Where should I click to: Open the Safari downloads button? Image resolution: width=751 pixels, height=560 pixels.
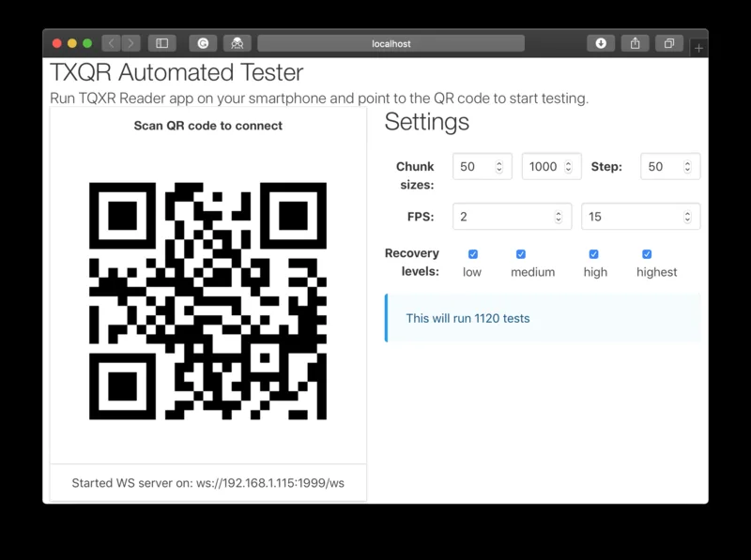click(x=601, y=43)
